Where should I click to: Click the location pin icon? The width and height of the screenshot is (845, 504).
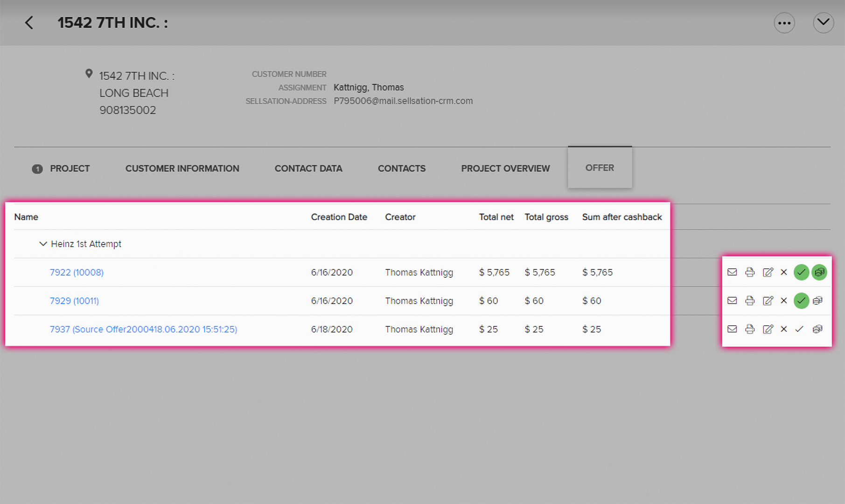coord(89,74)
